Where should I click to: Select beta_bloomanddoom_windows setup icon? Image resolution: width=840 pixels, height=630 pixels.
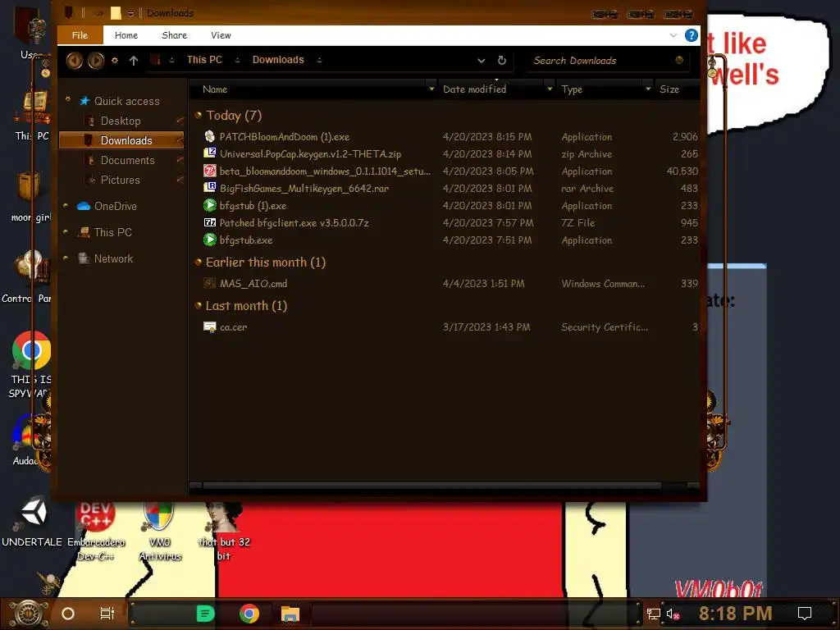click(x=210, y=171)
